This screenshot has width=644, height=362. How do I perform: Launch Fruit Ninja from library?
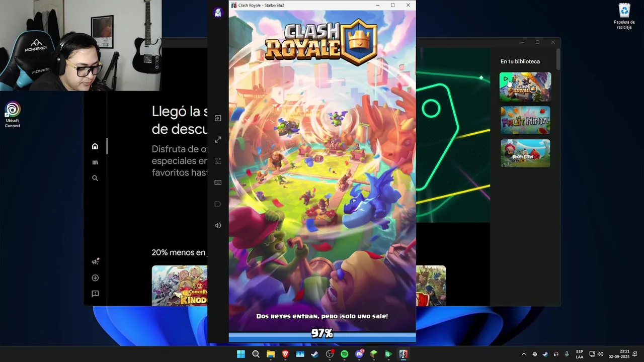click(525, 120)
